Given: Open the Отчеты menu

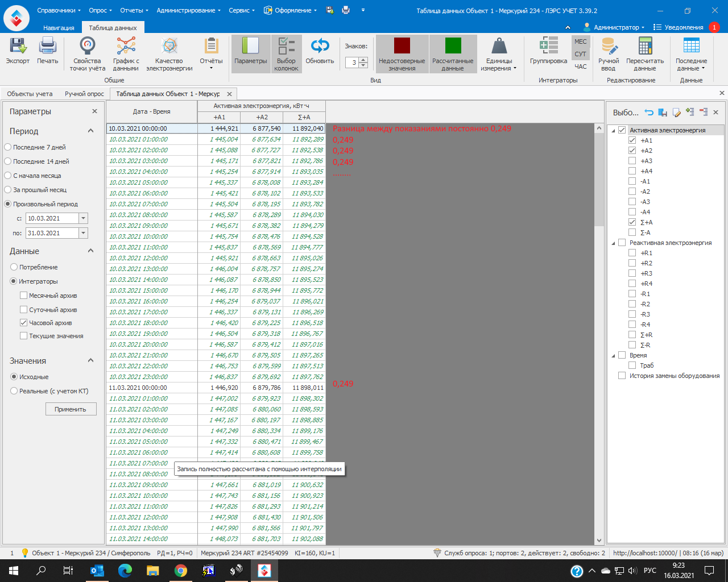Looking at the screenshot, I should tap(134, 10).
